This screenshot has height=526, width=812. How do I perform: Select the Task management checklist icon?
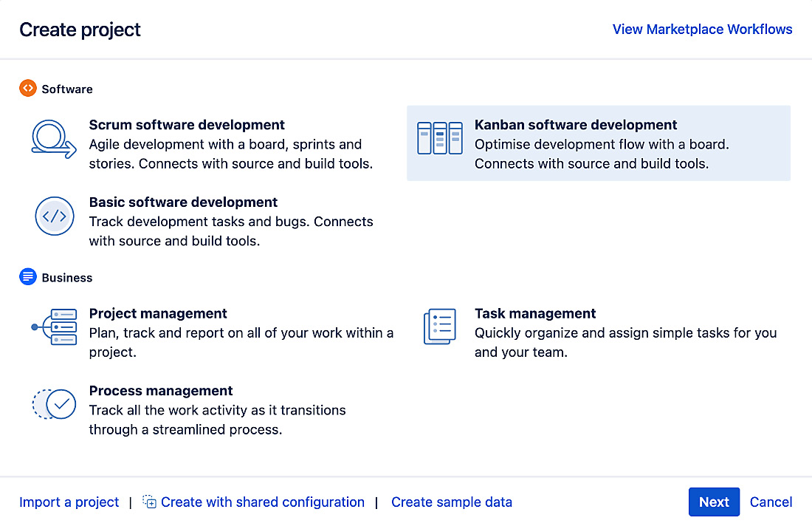(439, 326)
